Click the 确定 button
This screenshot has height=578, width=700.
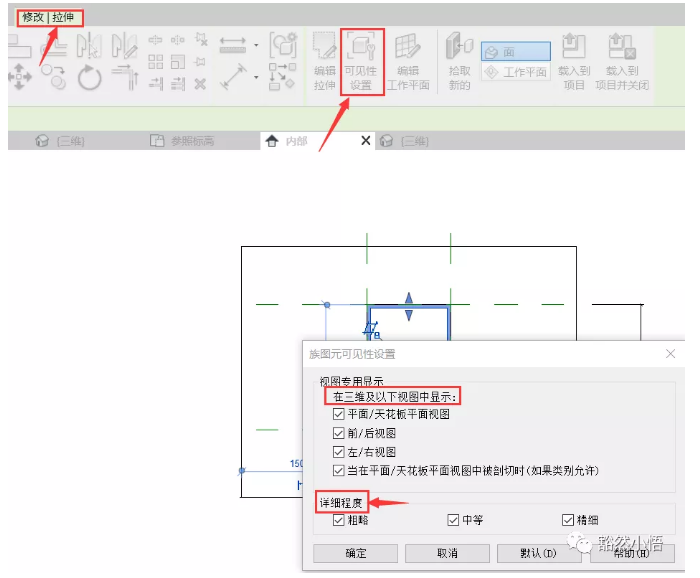click(355, 553)
